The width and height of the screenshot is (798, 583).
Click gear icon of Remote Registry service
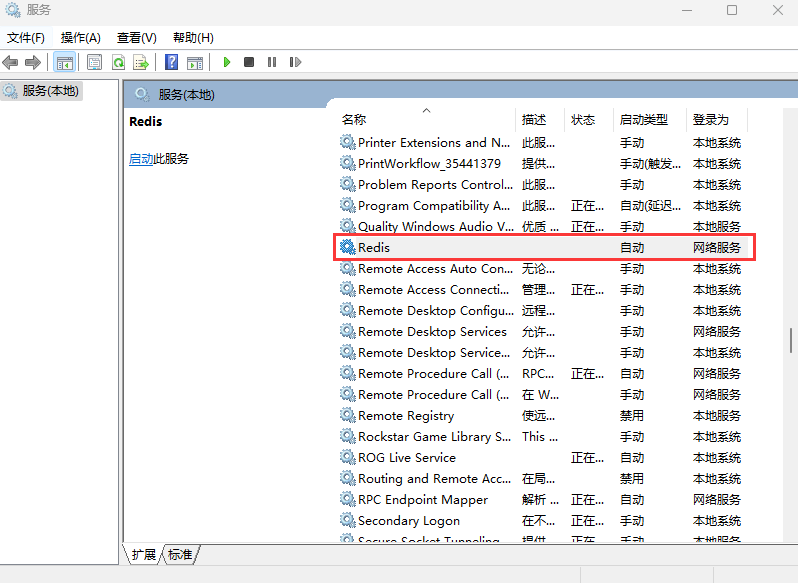348,416
